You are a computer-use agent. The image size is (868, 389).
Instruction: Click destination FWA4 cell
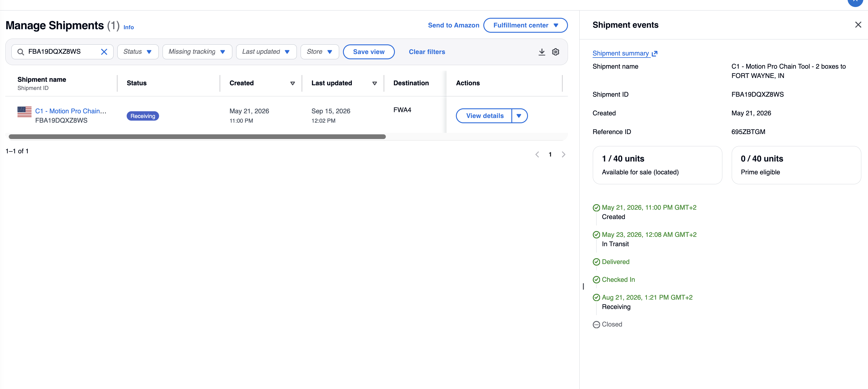tap(402, 110)
